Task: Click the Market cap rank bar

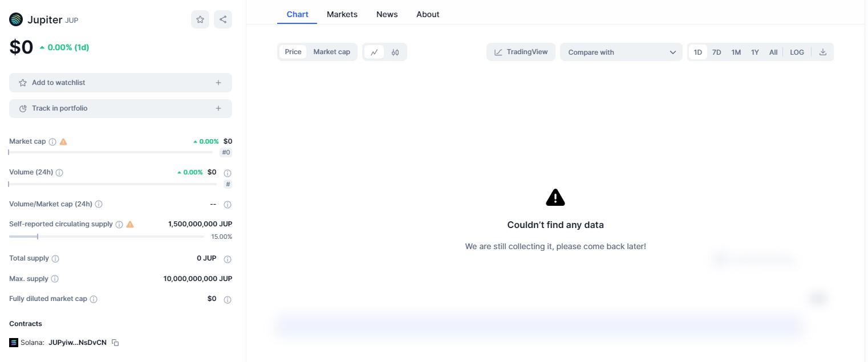Action: (x=111, y=152)
